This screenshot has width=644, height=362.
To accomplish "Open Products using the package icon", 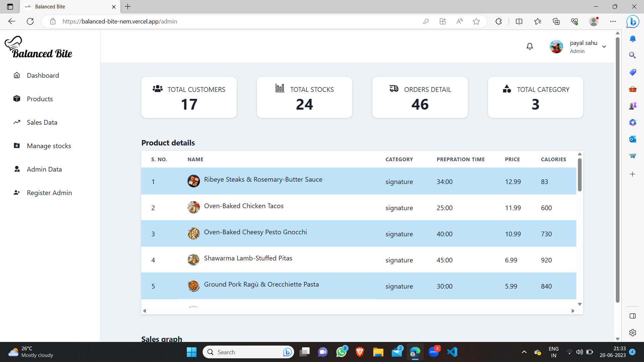I will [16, 99].
